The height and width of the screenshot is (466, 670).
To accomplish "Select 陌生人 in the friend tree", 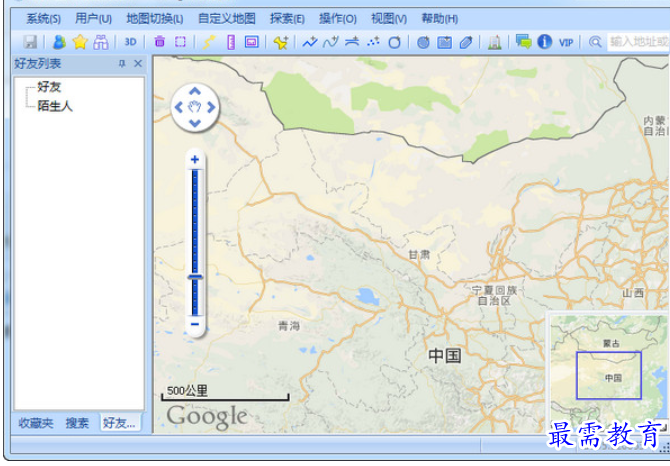I will click(x=55, y=106).
